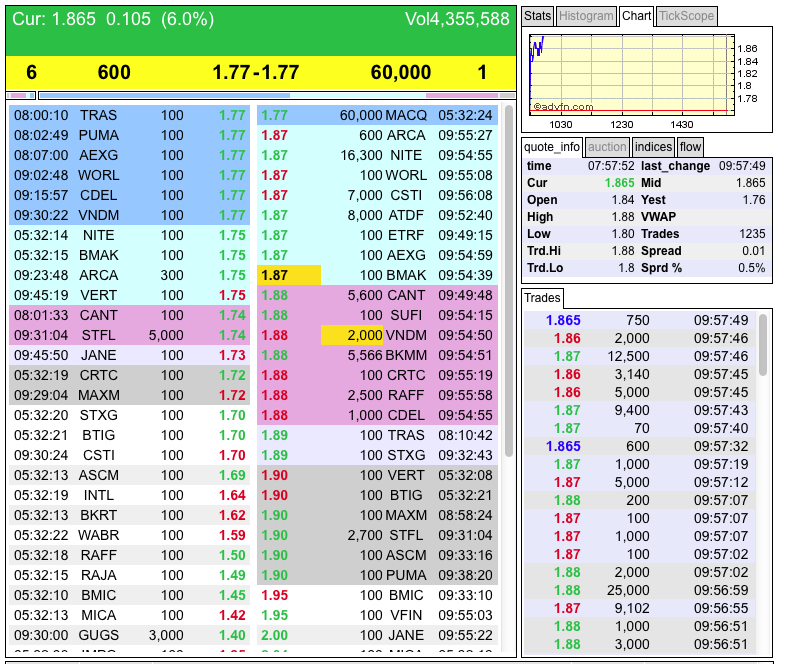The height and width of the screenshot is (664, 786).
Task: Click the 60,000 offer size in yellow bar
Action: pyautogui.click(x=401, y=73)
